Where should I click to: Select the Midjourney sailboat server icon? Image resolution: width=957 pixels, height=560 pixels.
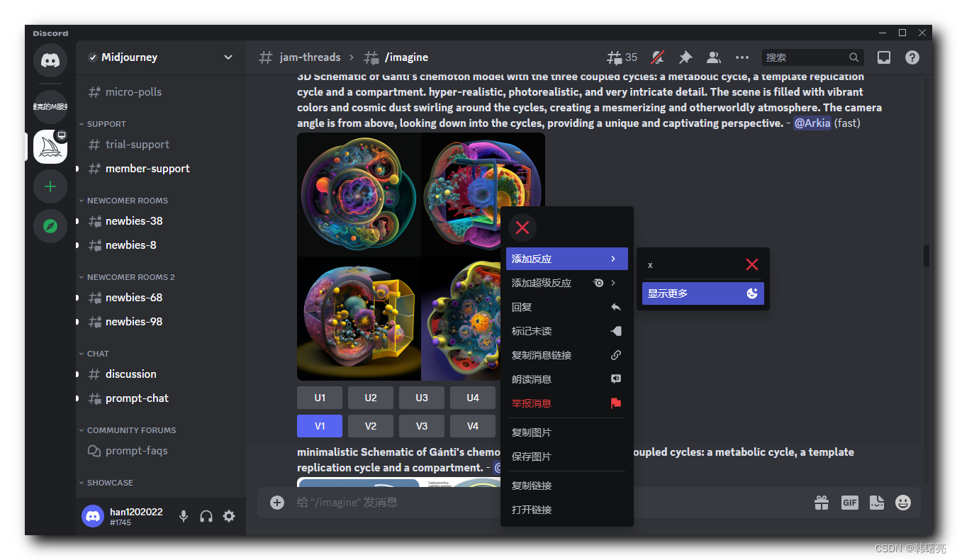50,147
